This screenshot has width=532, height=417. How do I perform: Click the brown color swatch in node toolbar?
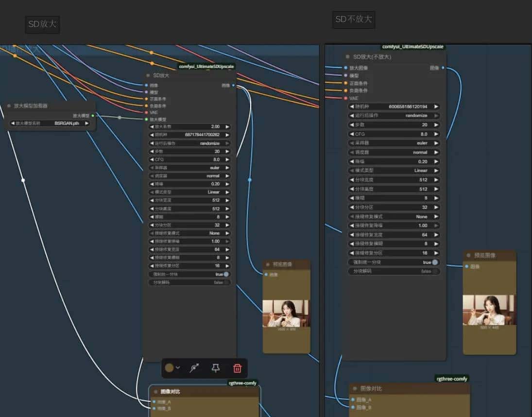click(x=169, y=368)
